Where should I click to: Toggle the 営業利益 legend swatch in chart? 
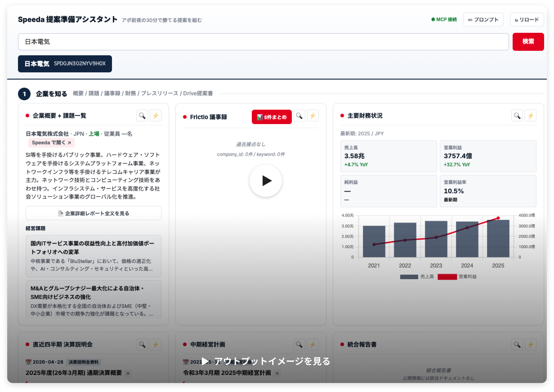[447, 277]
